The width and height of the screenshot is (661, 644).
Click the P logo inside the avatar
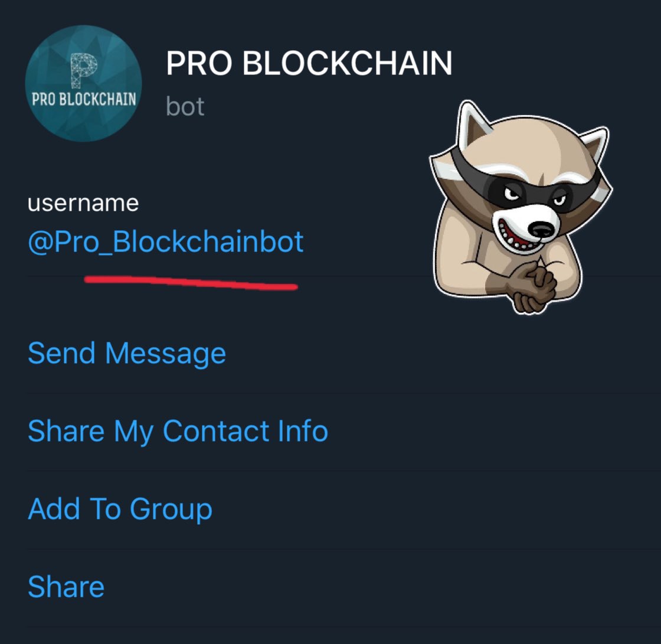[x=84, y=70]
